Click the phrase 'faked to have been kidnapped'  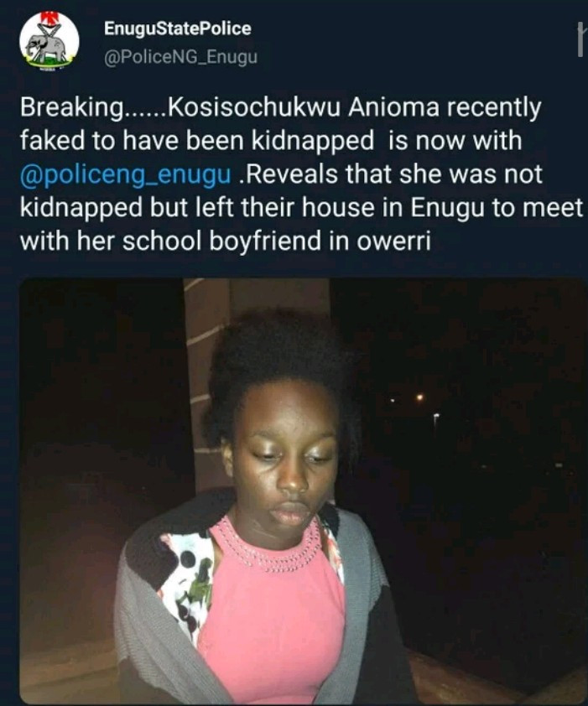197,142
